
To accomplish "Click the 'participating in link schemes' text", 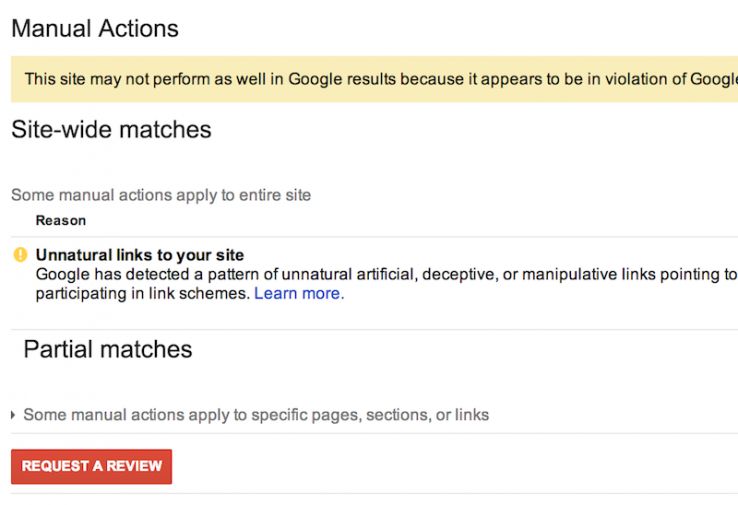I will point(143,293).
